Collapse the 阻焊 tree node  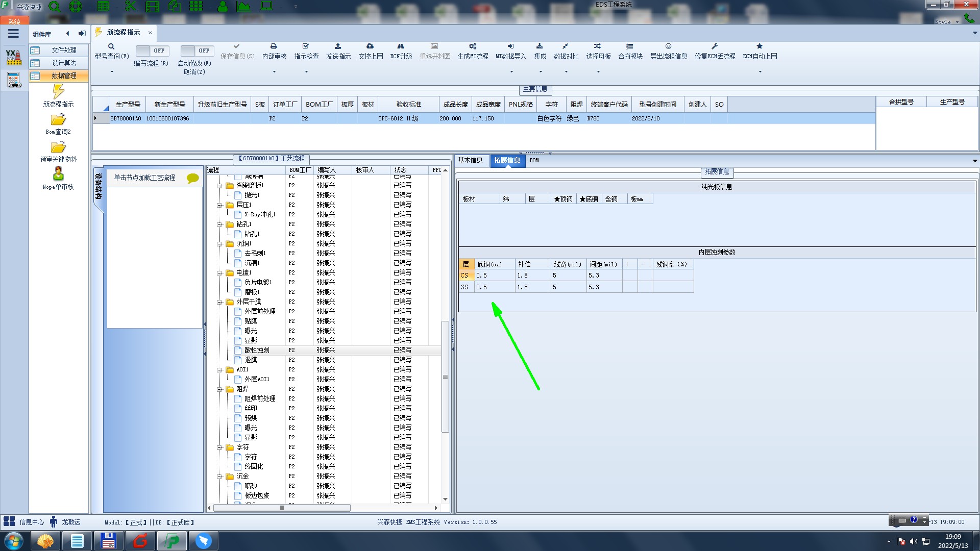point(220,389)
